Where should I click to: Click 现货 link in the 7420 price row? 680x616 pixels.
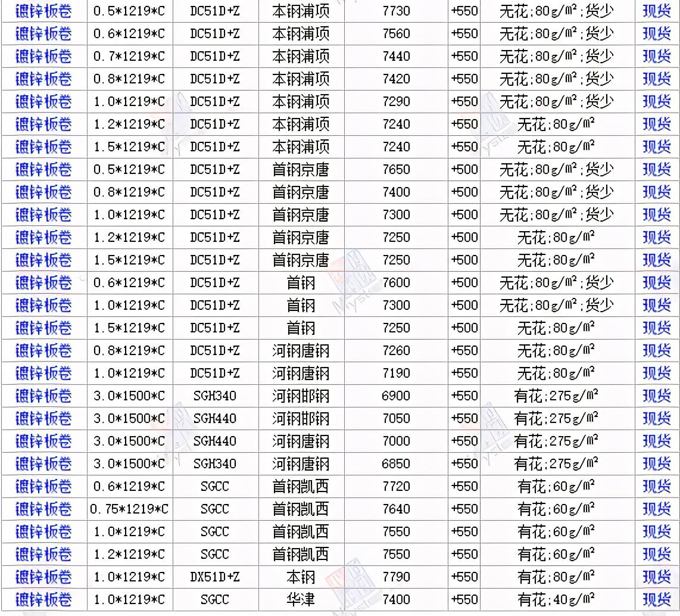tap(657, 79)
